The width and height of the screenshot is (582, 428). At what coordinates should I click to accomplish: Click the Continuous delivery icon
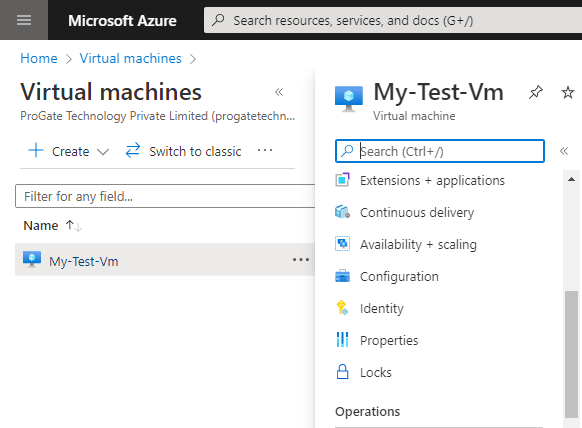point(342,212)
